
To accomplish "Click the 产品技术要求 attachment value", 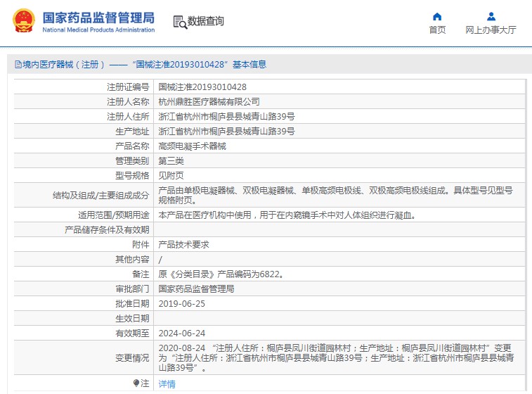I will 183,245.
